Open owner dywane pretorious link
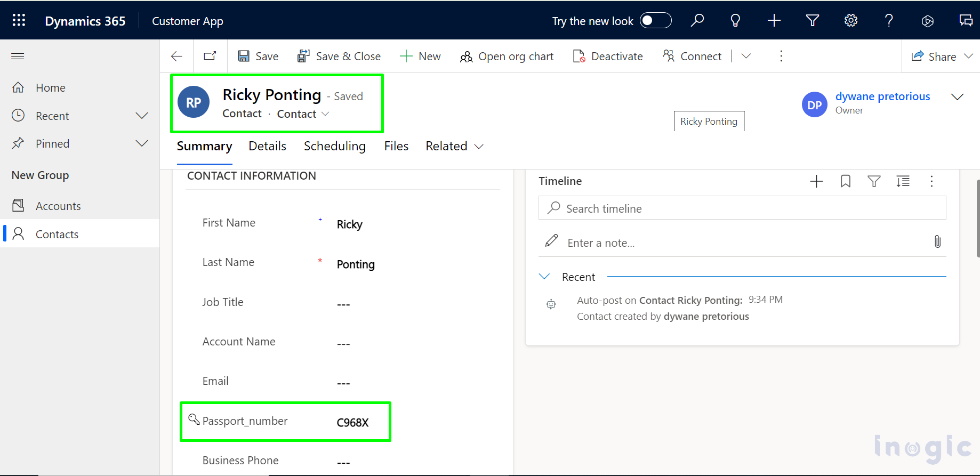This screenshot has width=980, height=476. [x=882, y=96]
